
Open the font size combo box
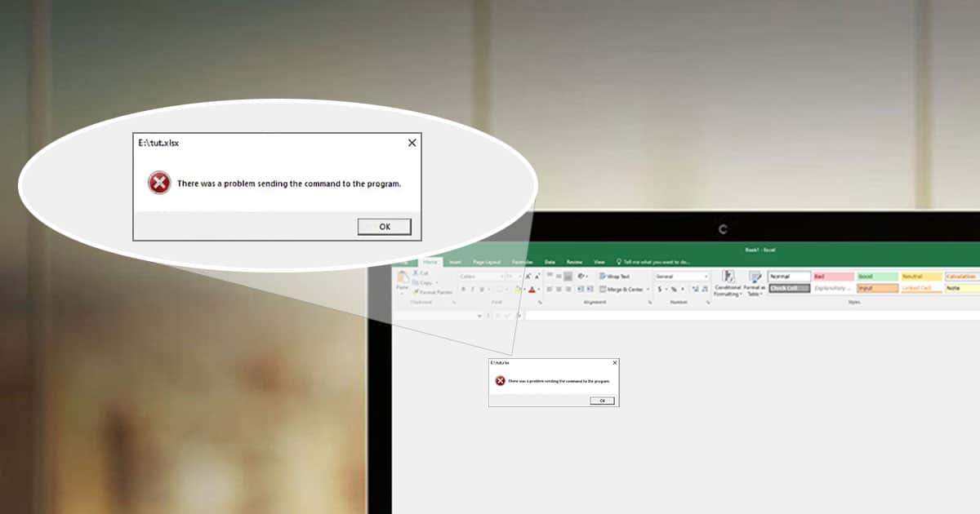click(x=512, y=277)
